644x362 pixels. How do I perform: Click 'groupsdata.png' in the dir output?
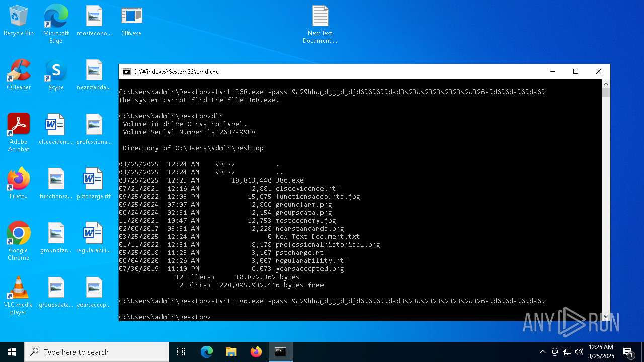click(x=304, y=213)
